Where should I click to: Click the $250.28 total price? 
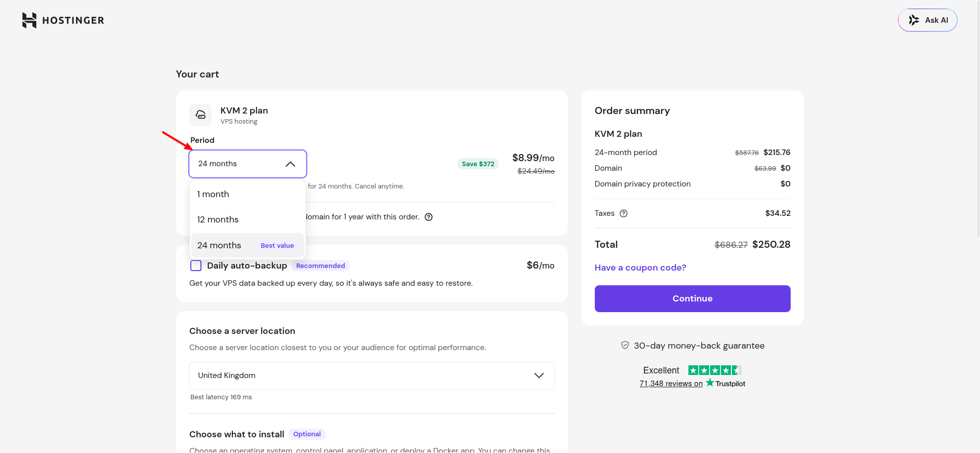771,244
